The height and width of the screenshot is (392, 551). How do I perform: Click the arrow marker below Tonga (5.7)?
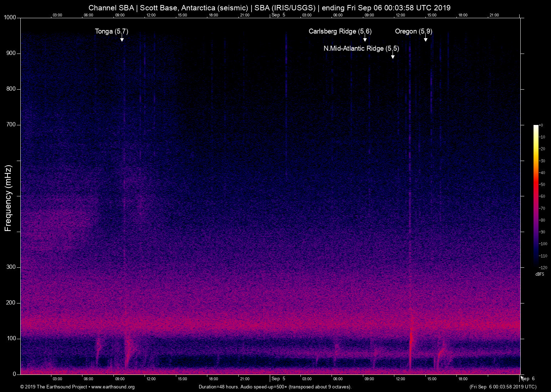[x=122, y=39]
